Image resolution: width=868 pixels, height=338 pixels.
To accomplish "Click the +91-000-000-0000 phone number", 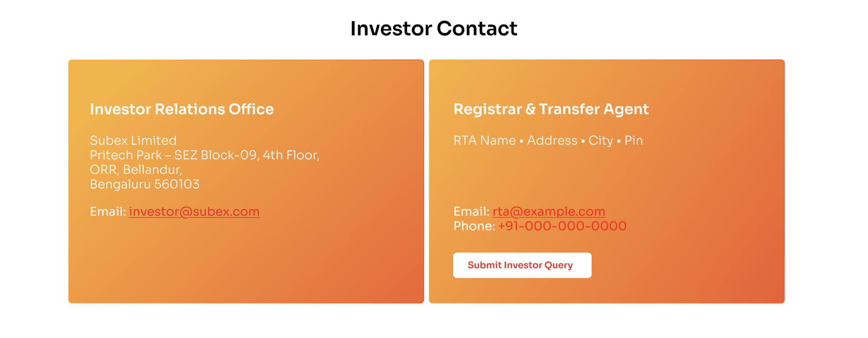I will click(x=562, y=226).
